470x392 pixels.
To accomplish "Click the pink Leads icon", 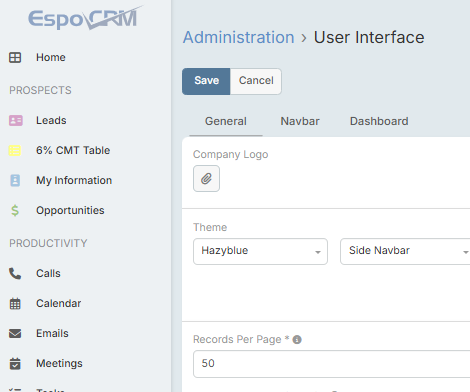I will [x=15, y=120].
